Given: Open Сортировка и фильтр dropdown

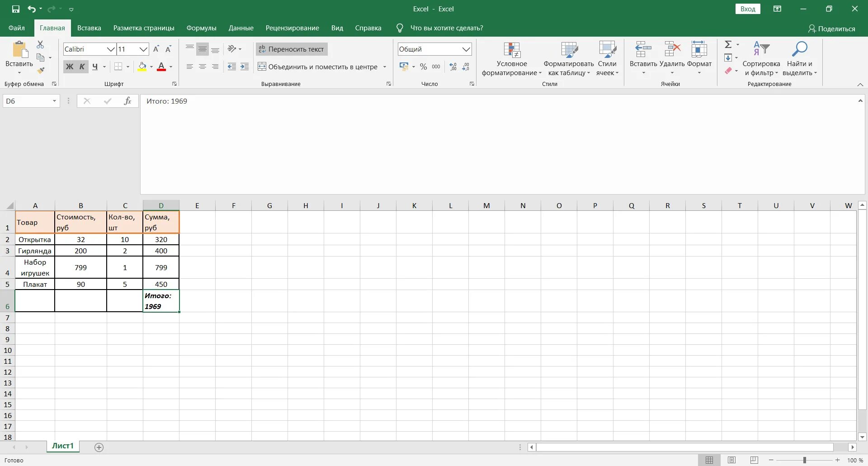Looking at the screenshot, I should (761, 59).
